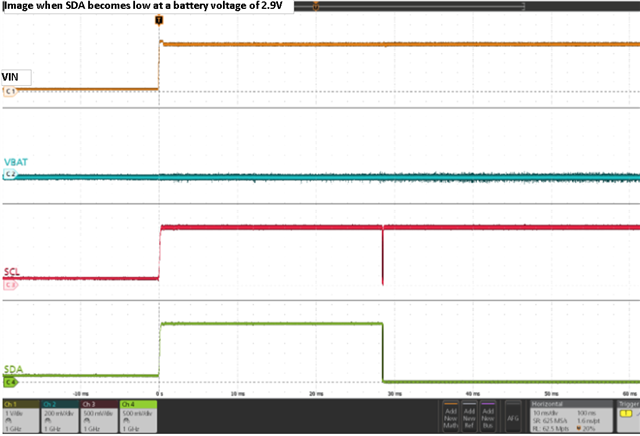Open the Horizontal settings badge

point(571,416)
